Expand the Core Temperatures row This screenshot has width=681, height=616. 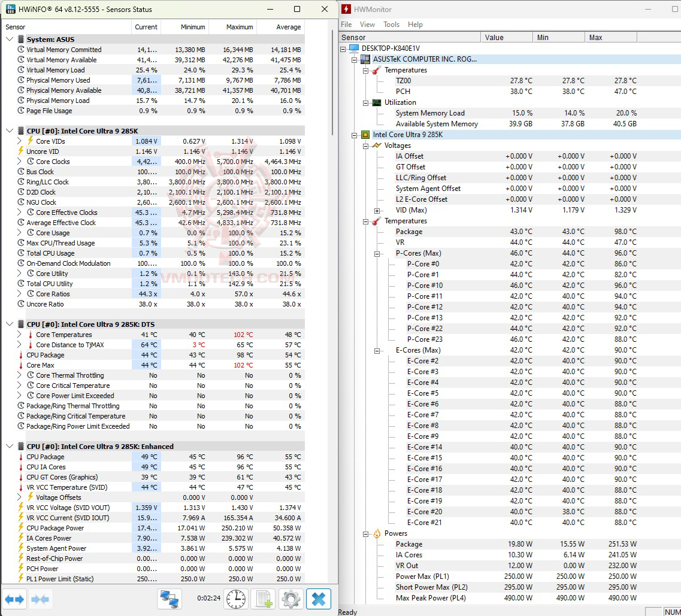pyautogui.click(x=19, y=335)
